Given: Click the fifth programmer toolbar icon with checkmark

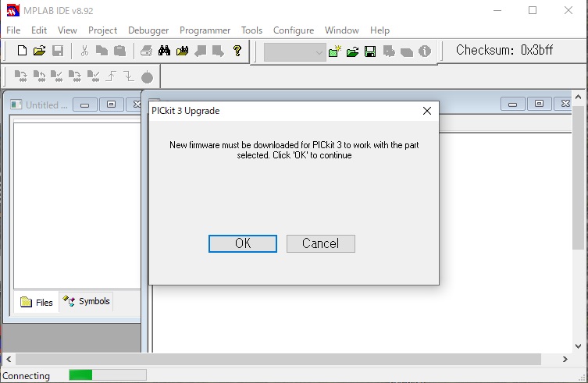Looking at the screenshot, I should tap(93, 76).
